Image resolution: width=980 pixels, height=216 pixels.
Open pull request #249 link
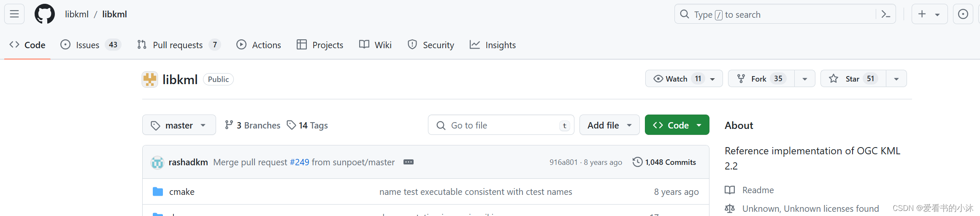(299, 162)
